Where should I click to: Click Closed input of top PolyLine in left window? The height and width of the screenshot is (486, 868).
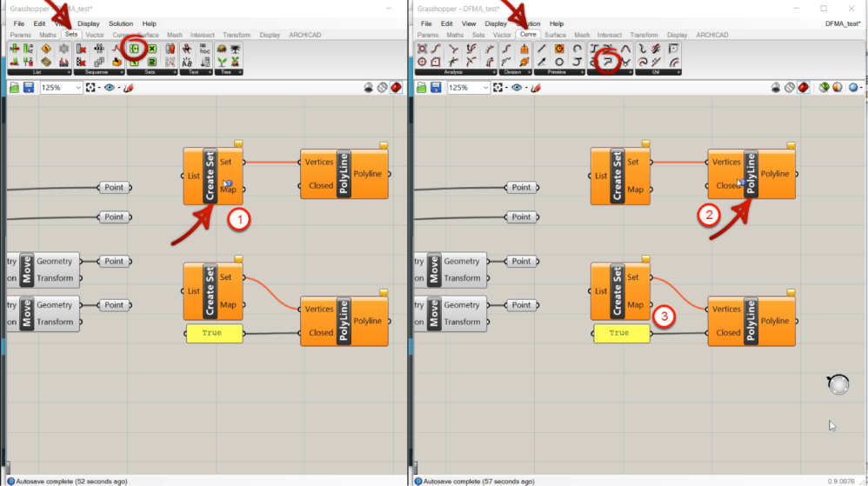click(x=321, y=185)
